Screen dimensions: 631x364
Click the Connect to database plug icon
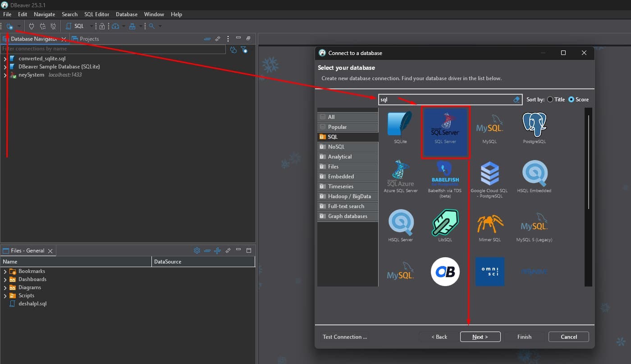point(32,26)
